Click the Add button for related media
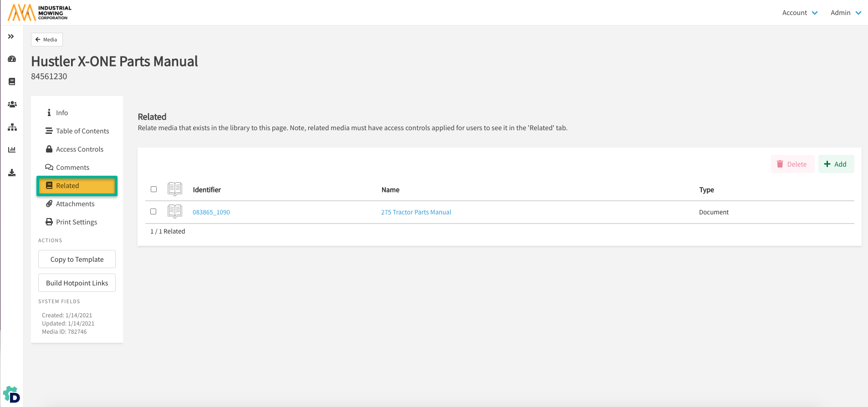The image size is (868, 407). [836, 164]
